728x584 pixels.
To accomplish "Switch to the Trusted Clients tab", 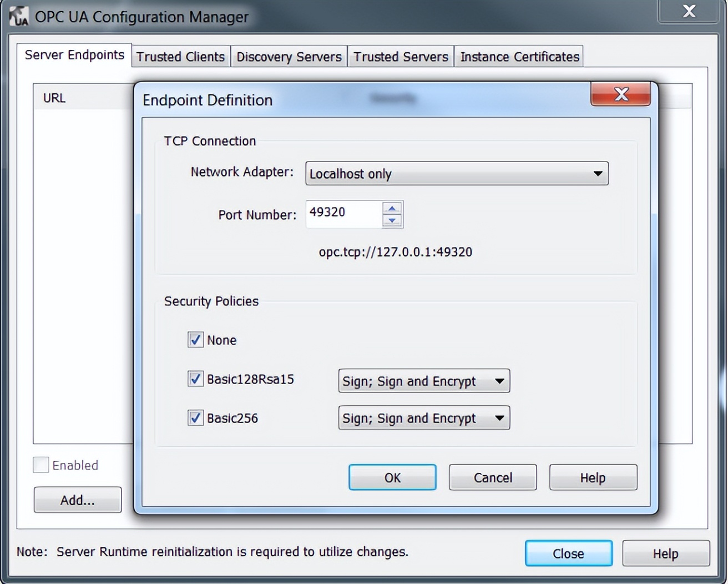I will coord(180,56).
